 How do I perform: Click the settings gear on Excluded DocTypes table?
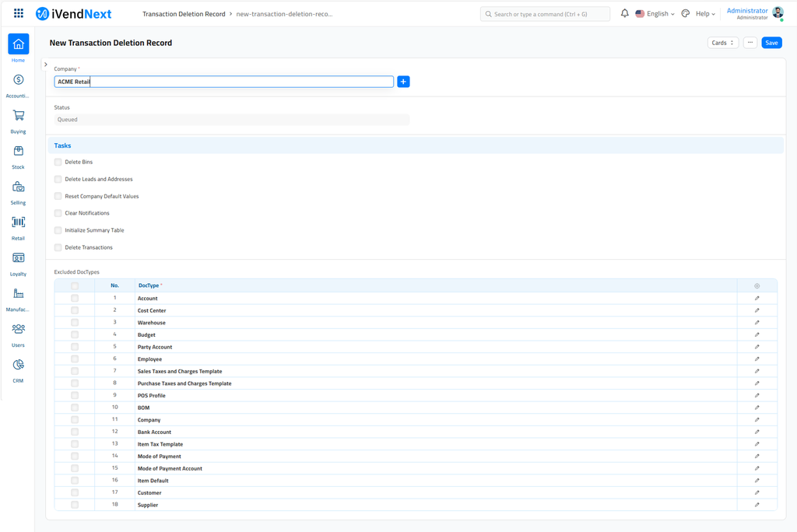[756, 285]
